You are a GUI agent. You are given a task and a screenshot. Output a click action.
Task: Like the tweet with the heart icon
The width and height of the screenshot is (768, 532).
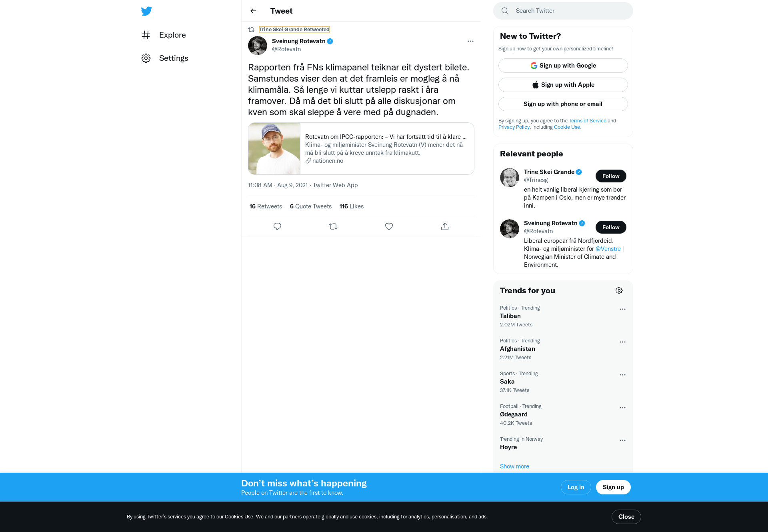389,226
